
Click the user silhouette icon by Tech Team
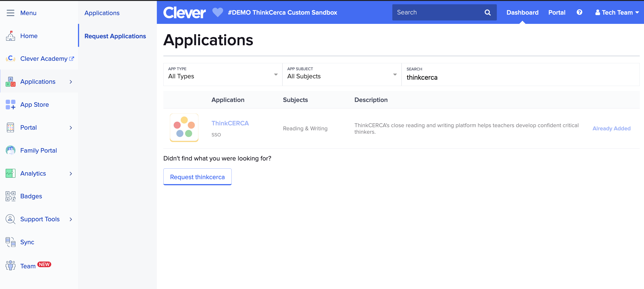click(597, 12)
